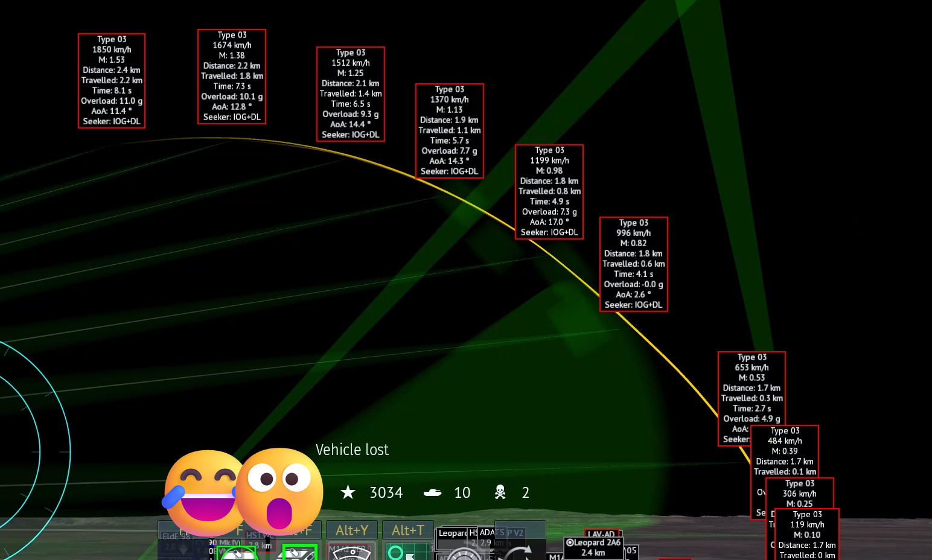This screenshot has height=560, width=932.
Task: Click the "M: 1.38" Mach value
Action: [232, 56]
